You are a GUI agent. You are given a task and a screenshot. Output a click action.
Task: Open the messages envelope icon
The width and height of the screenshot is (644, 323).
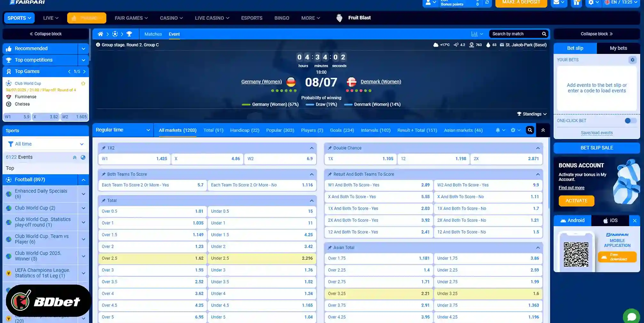(559, 3)
